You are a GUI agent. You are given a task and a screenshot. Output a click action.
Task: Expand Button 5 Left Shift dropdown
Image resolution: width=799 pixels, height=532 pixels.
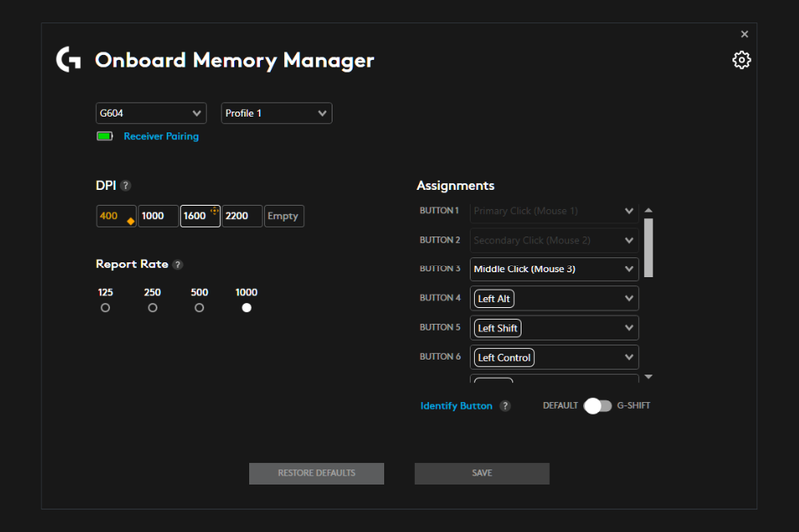coord(554,328)
